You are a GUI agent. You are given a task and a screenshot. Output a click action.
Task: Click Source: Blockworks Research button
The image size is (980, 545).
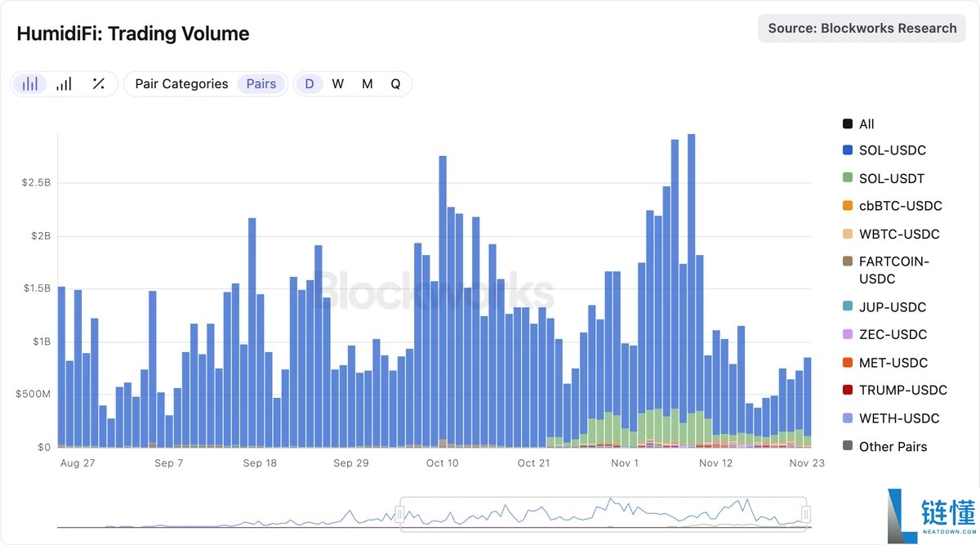point(862,29)
